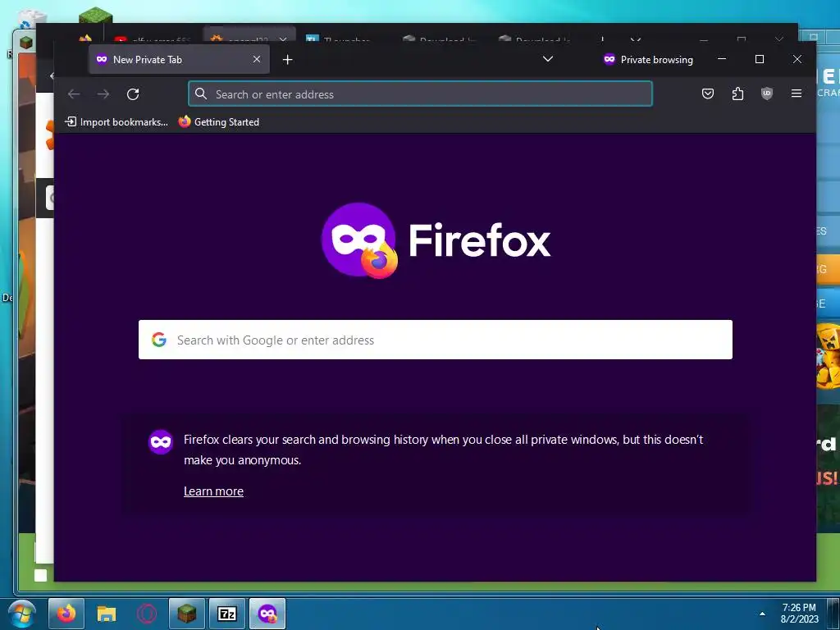The image size is (840, 630).
Task: Click the Private browsing indicator
Action: [648, 59]
